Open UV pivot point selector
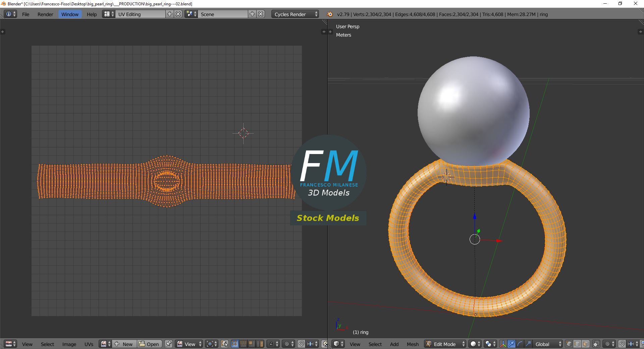The height and width of the screenshot is (349, 644). click(x=212, y=344)
